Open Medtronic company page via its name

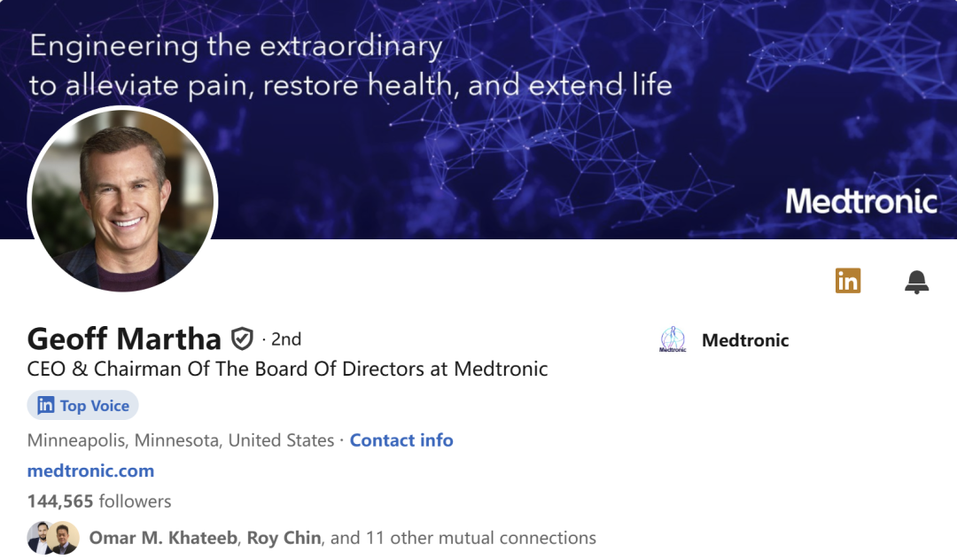pyautogui.click(x=744, y=340)
